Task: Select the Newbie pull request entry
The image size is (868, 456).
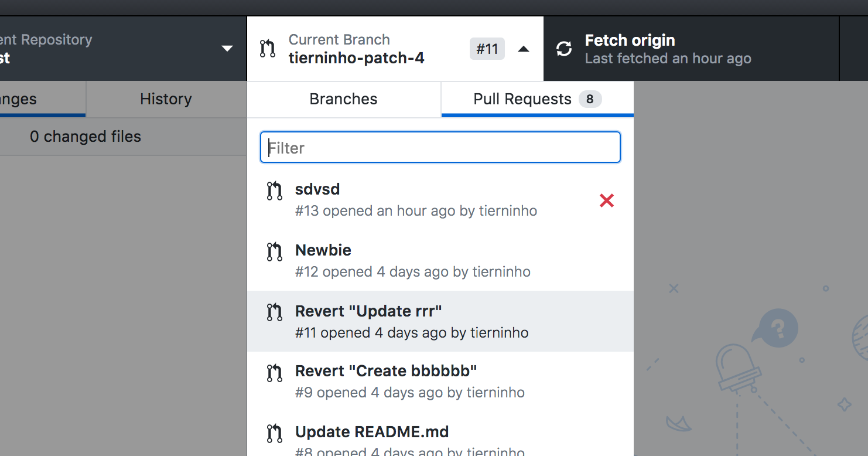Action: point(410,260)
